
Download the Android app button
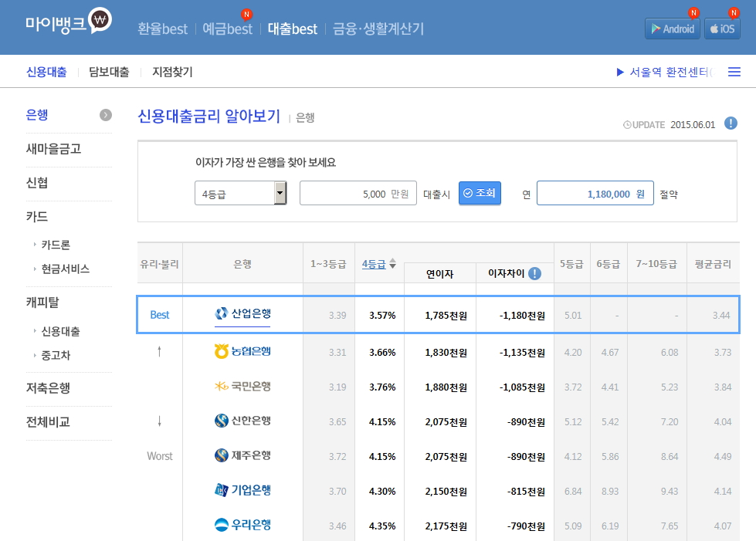point(672,29)
